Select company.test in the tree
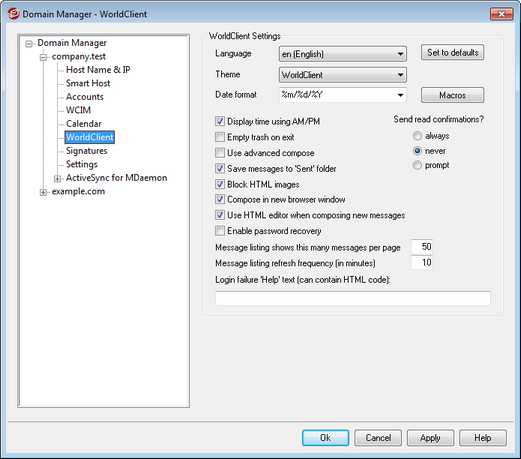The height and width of the screenshot is (459, 521). tap(79, 57)
